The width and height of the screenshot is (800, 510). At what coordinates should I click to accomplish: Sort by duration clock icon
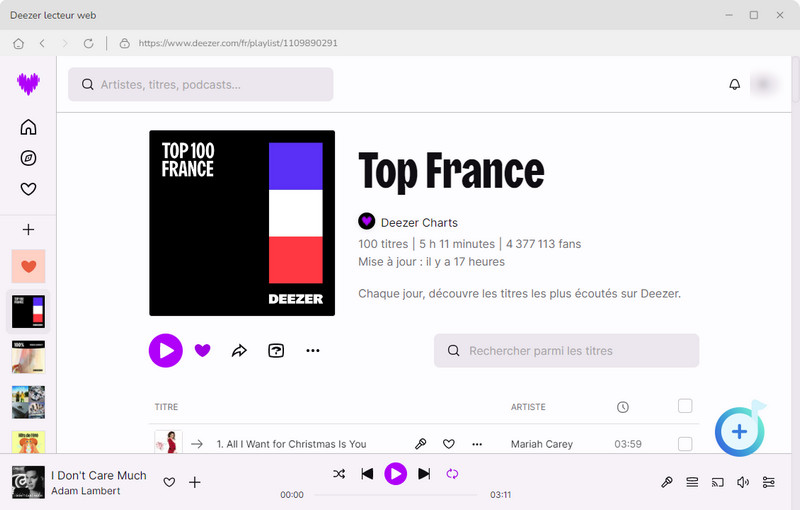point(622,407)
